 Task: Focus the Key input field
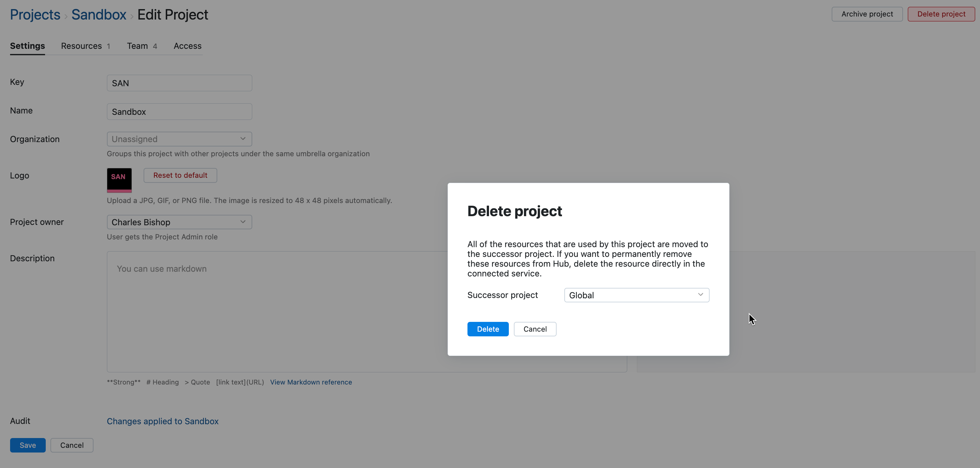tap(179, 83)
